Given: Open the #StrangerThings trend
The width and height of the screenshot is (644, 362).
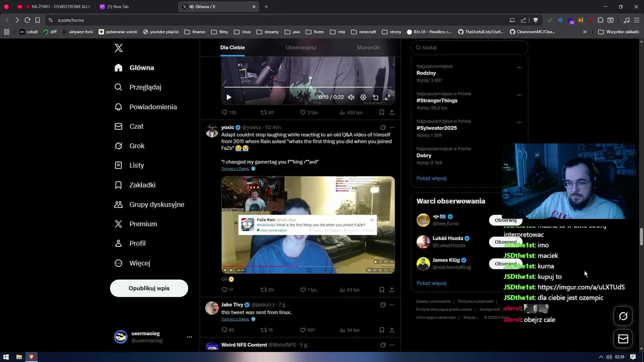Looking at the screenshot, I should (437, 101).
